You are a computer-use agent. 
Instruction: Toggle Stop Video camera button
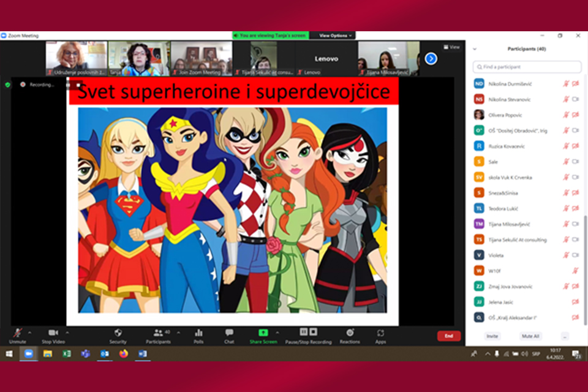pos(53,333)
